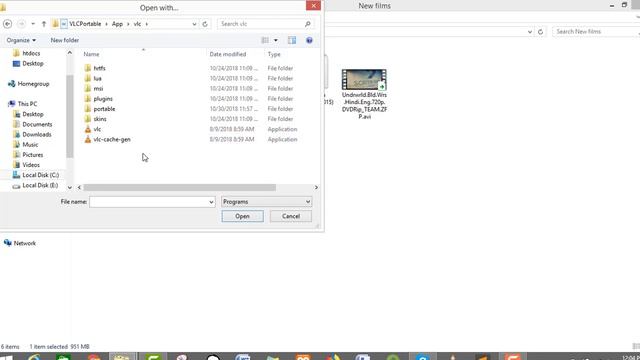Refresh the vlc folder listing in the dialog
The width and height of the screenshot is (640, 360).
tap(205, 24)
